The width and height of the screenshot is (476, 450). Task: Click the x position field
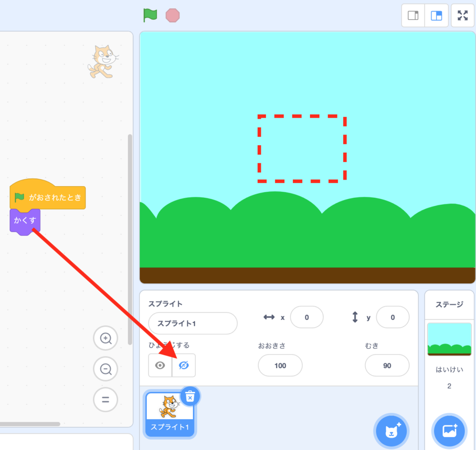tap(306, 317)
